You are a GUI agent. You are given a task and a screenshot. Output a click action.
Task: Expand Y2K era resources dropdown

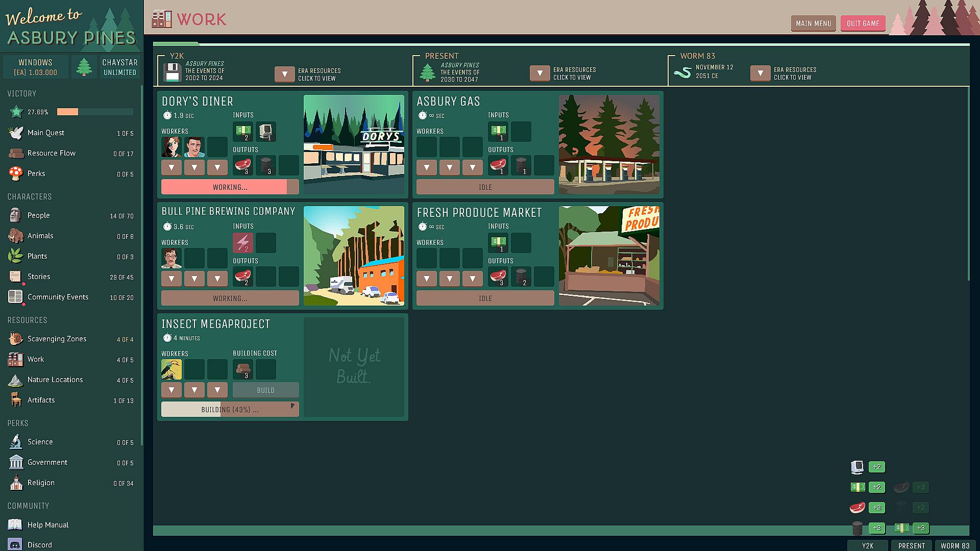tap(285, 74)
